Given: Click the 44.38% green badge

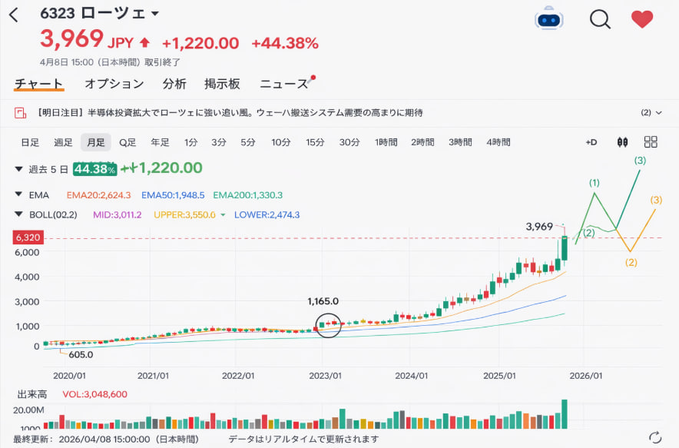Looking at the screenshot, I should point(95,169).
